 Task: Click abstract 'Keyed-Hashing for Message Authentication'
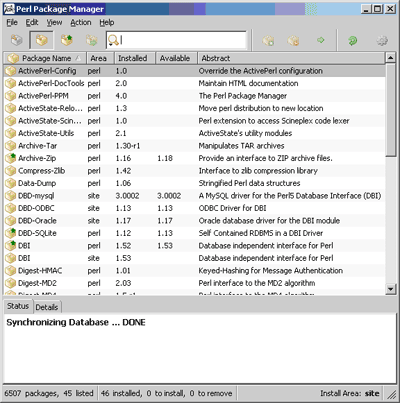tap(271, 271)
